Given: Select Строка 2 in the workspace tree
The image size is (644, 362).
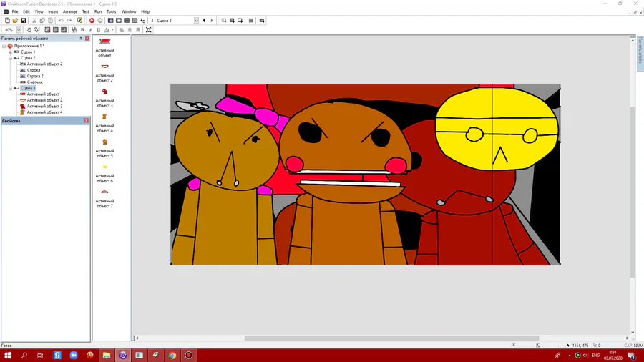Looking at the screenshot, I should pos(35,76).
